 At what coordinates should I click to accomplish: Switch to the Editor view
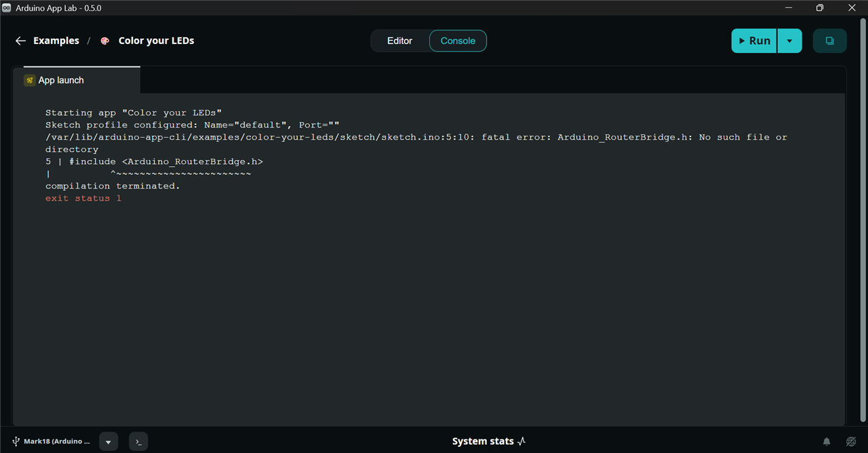click(399, 41)
